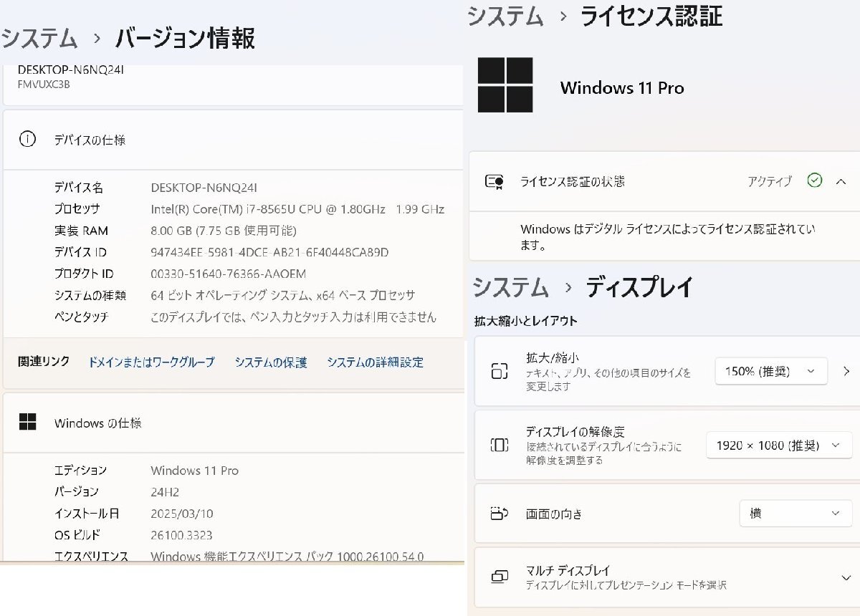Click the ライセンス認証 page title
This screenshot has width=860, height=616.
(651, 16)
